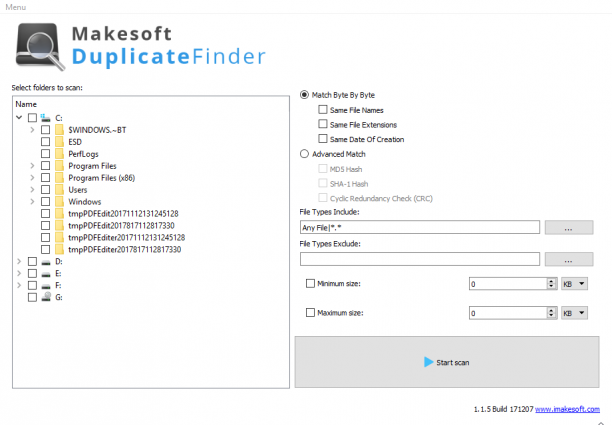
Task: Click the Windows folder icon
Action: 59,202
